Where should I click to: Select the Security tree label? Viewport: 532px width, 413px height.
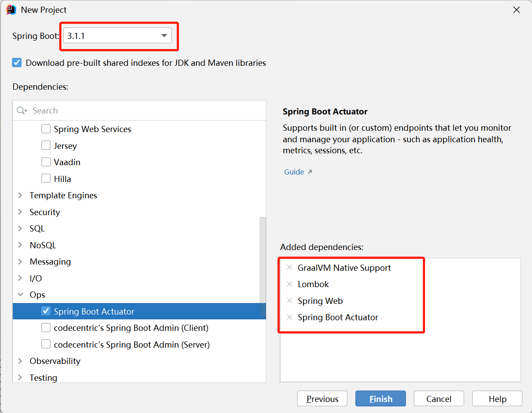pyautogui.click(x=45, y=212)
